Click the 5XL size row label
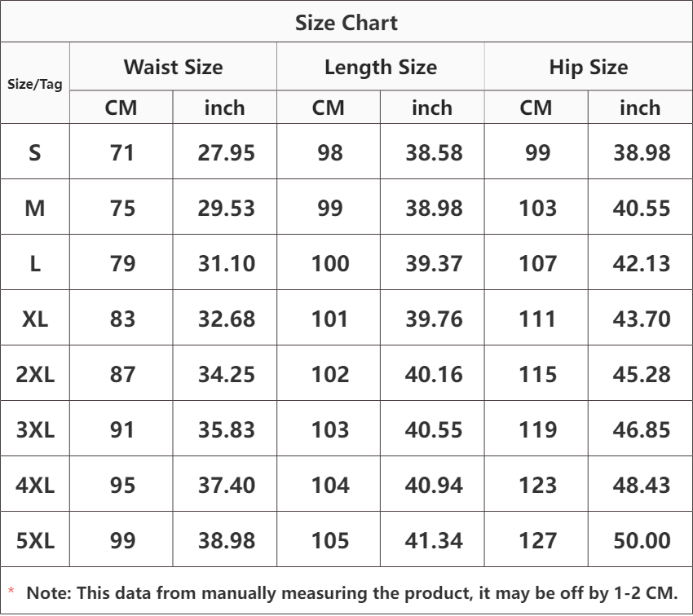This screenshot has width=693, height=616. pyautogui.click(x=35, y=540)
